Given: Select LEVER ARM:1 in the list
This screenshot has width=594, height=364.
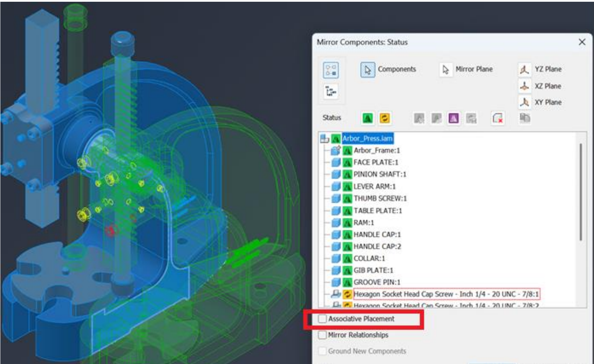Looking at the screenshot, I should [x=375, y=187].
